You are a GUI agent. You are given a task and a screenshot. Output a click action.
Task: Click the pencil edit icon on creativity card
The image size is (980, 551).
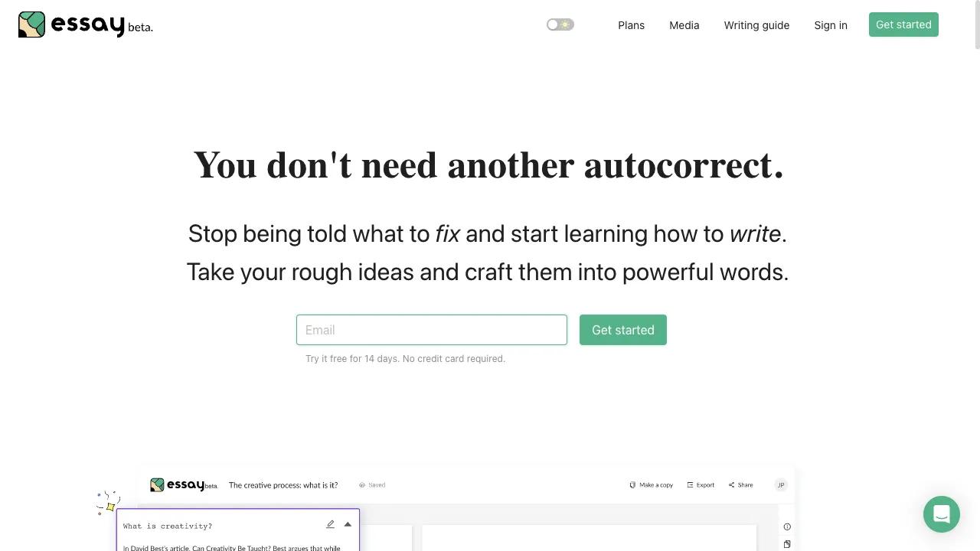[x=331, y=524]
